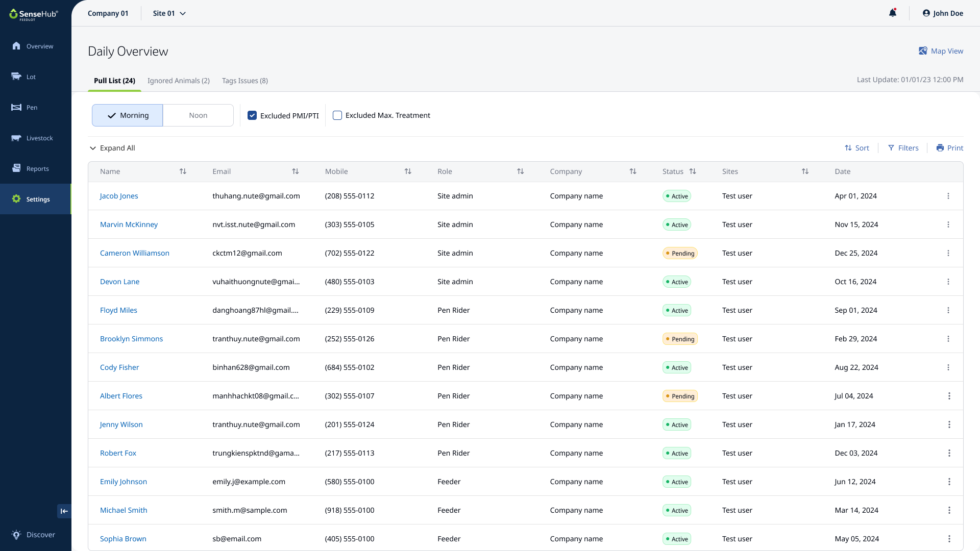Viewport: 980px width, 551px height.
Task: Open row menu for Jacob Jones
Action: pos(948,196)
